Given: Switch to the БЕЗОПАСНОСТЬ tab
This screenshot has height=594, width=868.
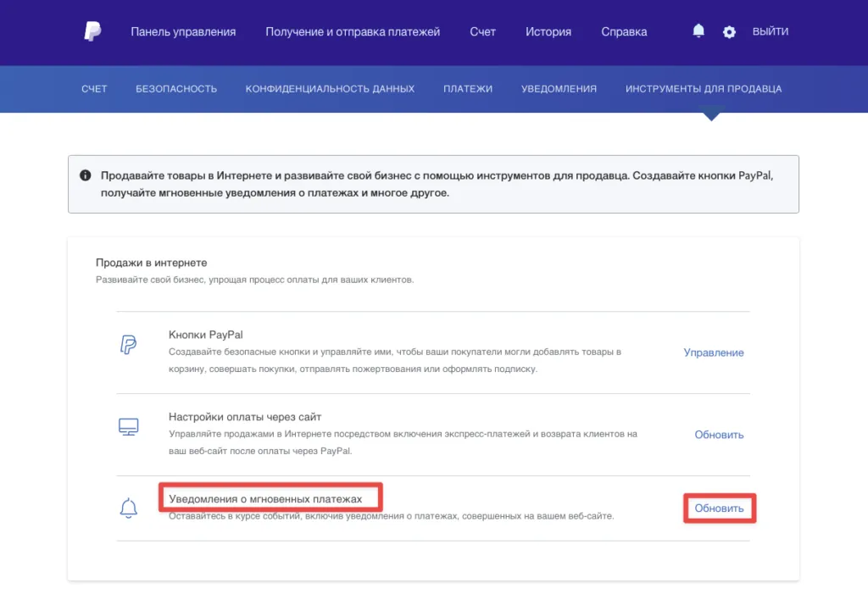Looking at the screenshot, I should tap(176, 89).
